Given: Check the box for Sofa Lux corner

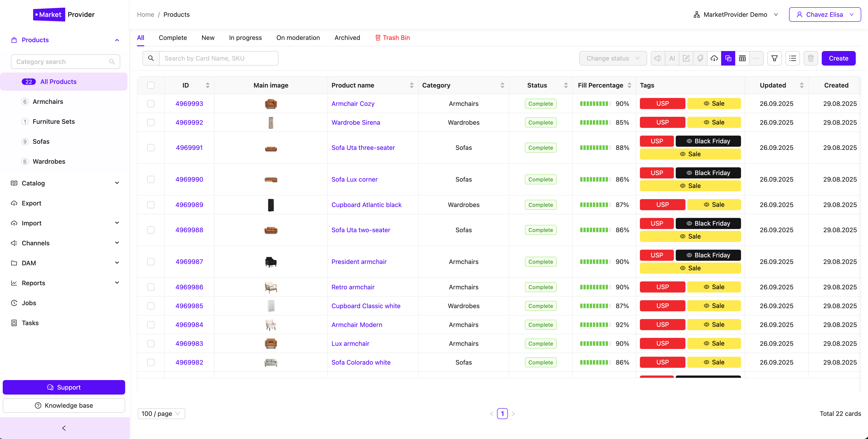Looking at the screenshot, I should [151, 180].
